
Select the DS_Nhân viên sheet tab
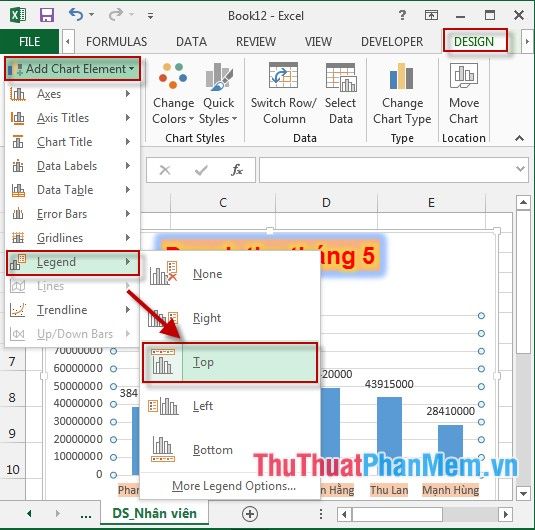(154, 513)
